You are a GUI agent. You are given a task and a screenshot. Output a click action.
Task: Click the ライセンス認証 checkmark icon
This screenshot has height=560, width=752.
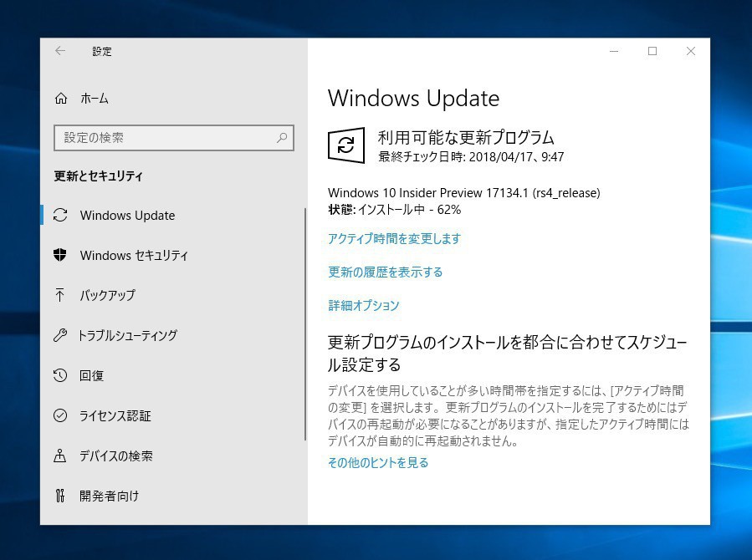pos(59,415)
